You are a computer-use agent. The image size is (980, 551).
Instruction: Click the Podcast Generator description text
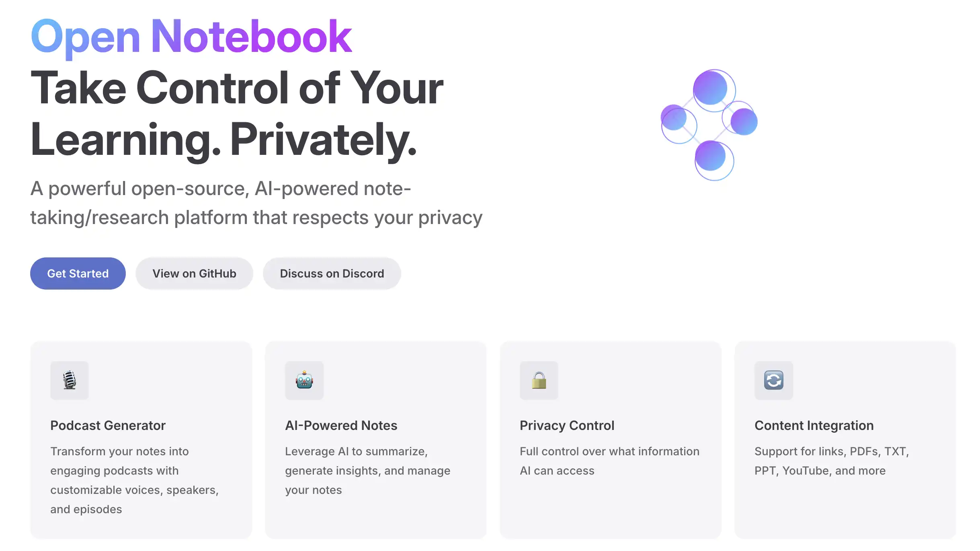134,480
